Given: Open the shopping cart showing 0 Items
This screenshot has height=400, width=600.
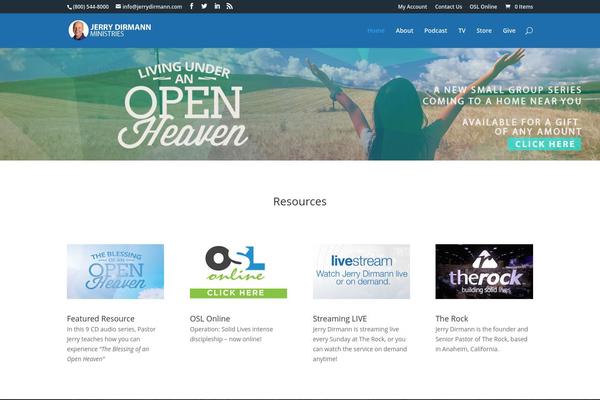Looking at the screenshot, I should click(x=519, y=7).
